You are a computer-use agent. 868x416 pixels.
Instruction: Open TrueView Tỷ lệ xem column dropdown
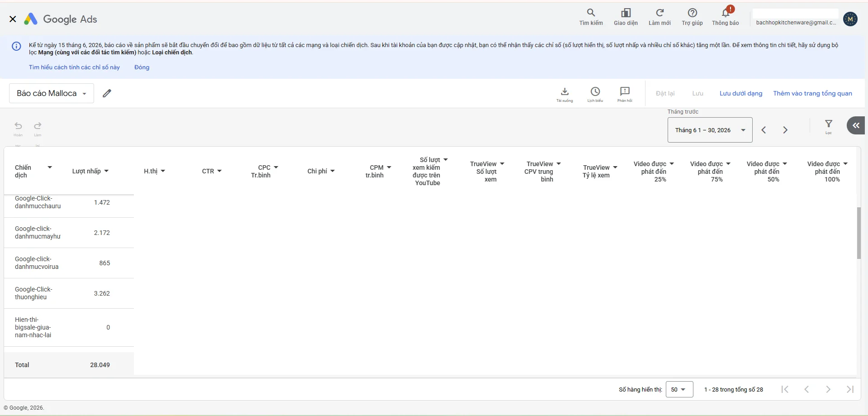pyautogui.click(x=615, y=167)
